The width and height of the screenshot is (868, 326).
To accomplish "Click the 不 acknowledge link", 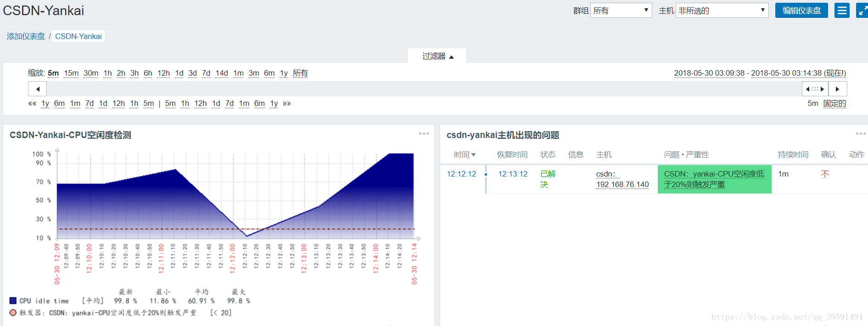I will [x=825, y=174].
